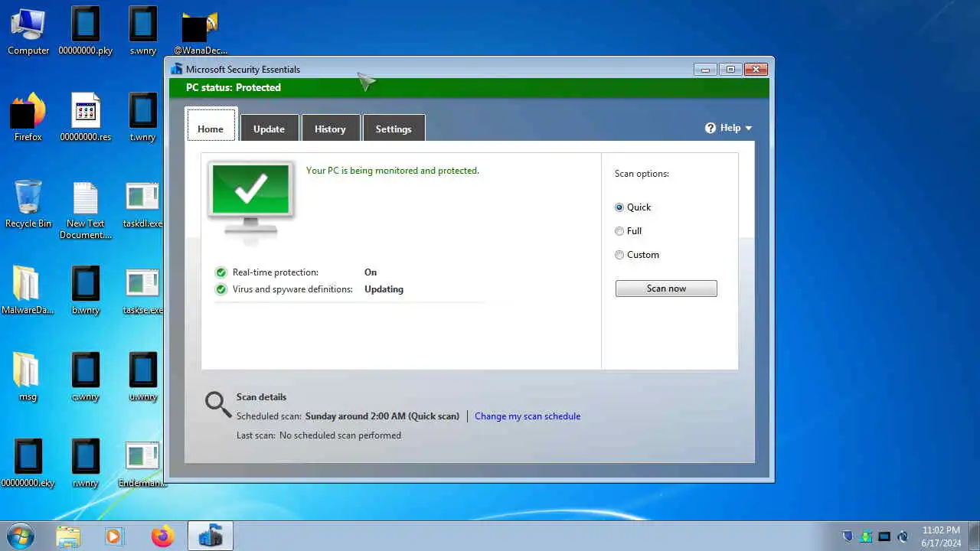
Task: Select the taskse.exe file icon
Action: [x=143, y=291]
